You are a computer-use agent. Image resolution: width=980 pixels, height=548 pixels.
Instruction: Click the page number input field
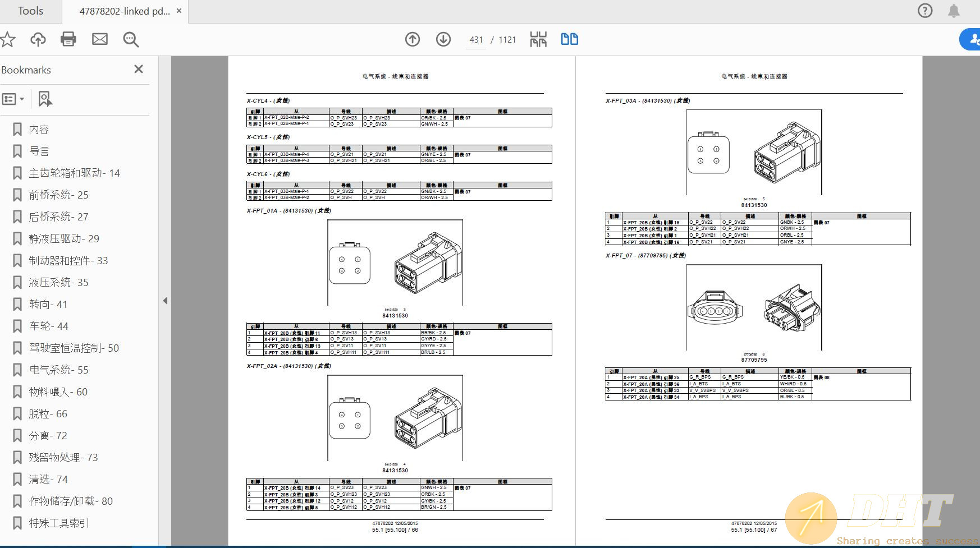476,40
